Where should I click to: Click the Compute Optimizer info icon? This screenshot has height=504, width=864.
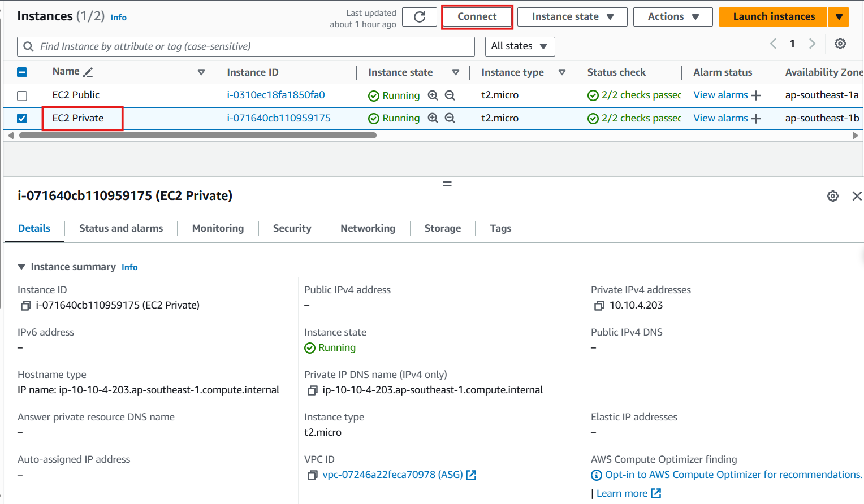point(597,475)
